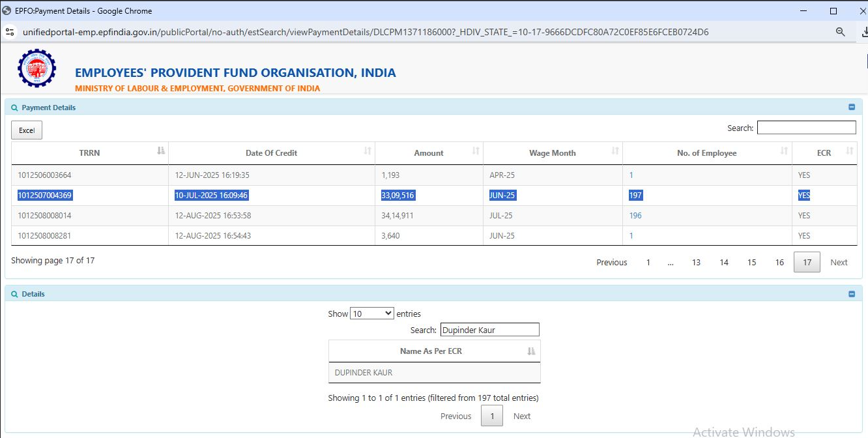The width and height of the screenshot is (868, 438).
Task: Sort table by TRRN column icon
Action: pos(161,151)
